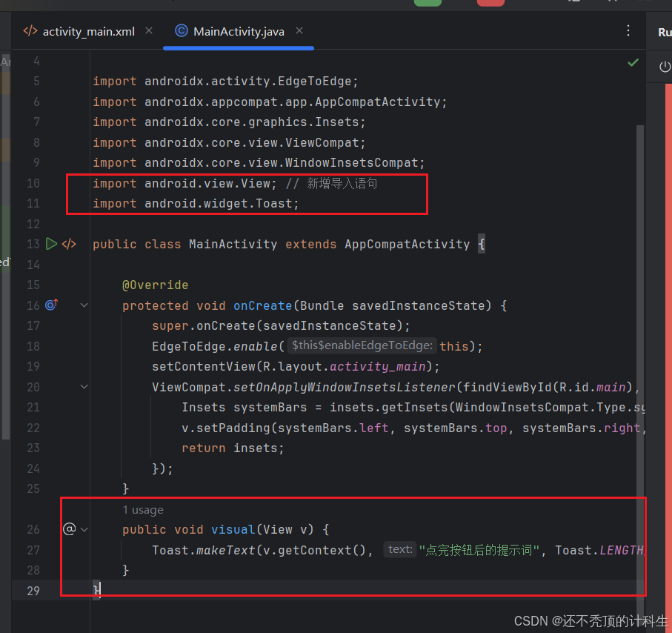Click the '@Override' annotation
The width and height of the screenshot is (672, 633).
tap(155, 285)
